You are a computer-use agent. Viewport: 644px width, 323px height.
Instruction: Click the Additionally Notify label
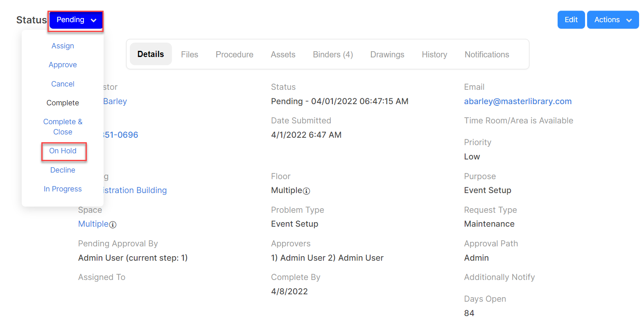pyautogui.click(x=499, y=277)
